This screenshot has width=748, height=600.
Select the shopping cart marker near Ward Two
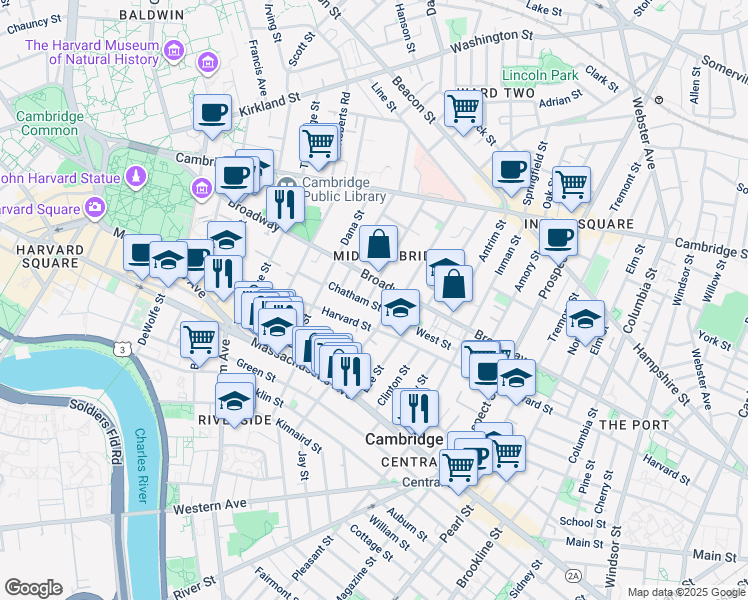coord(463,107)
